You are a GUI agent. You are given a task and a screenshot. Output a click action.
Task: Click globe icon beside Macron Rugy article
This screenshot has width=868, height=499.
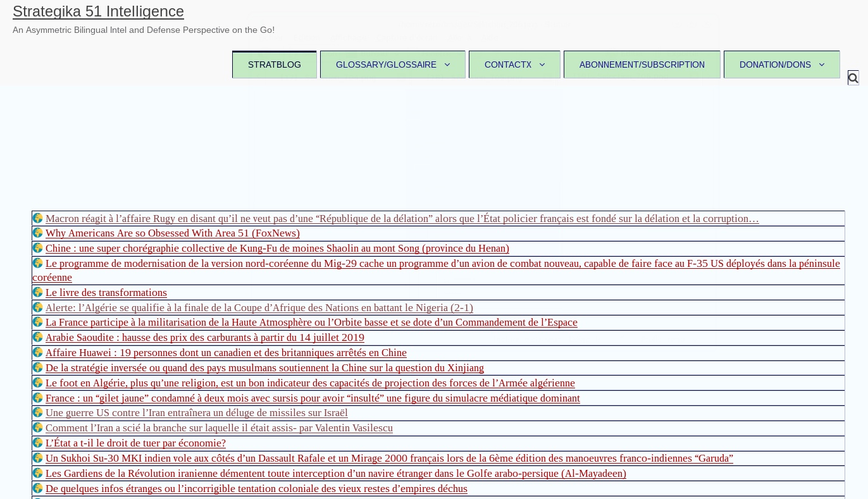point(38,218)
